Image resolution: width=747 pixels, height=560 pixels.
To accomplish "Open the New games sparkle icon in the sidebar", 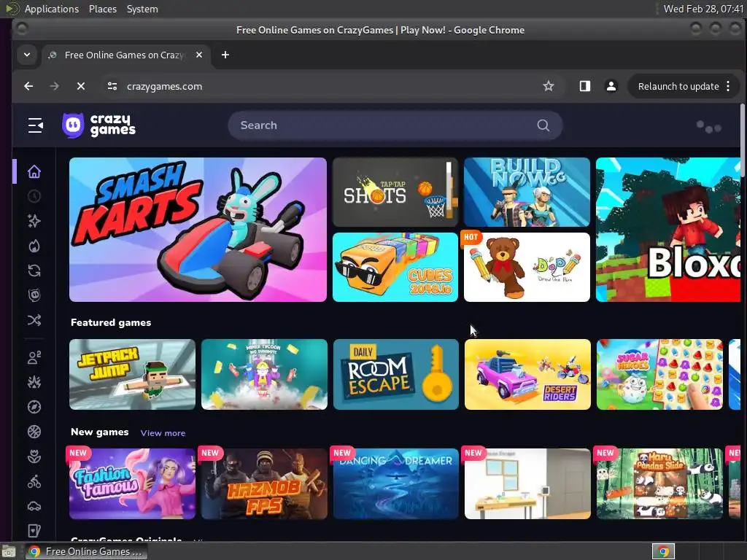I will [34, 221].
